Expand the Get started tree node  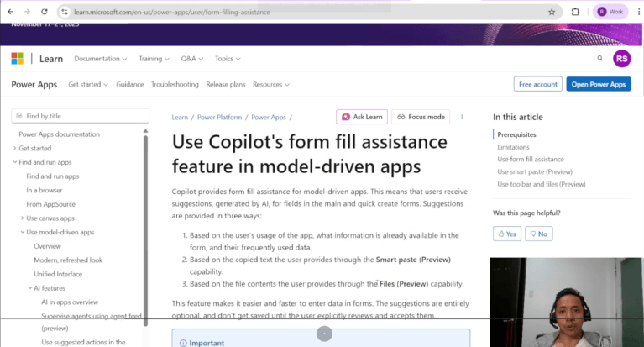click(32, 148)
